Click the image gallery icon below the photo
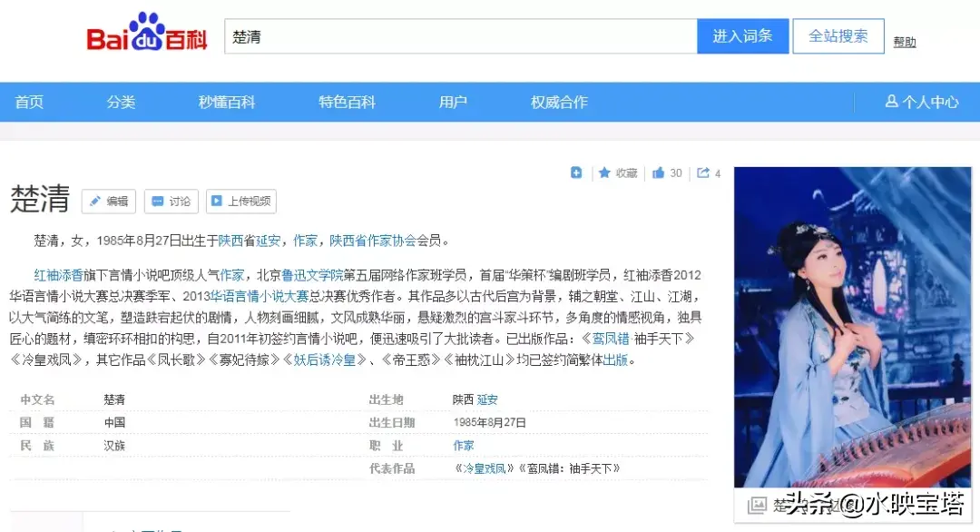 pos(756,506)
